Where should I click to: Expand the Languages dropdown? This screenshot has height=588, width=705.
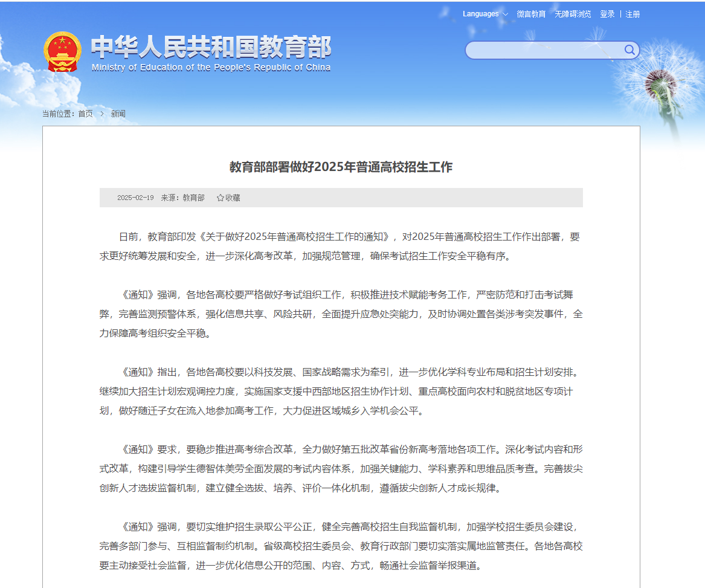point(485,14)
